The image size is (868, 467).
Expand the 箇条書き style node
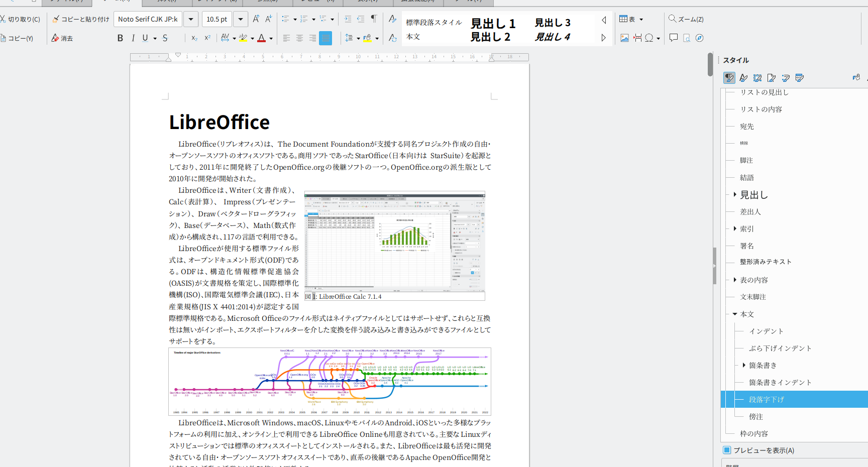(x=744, y=365)
